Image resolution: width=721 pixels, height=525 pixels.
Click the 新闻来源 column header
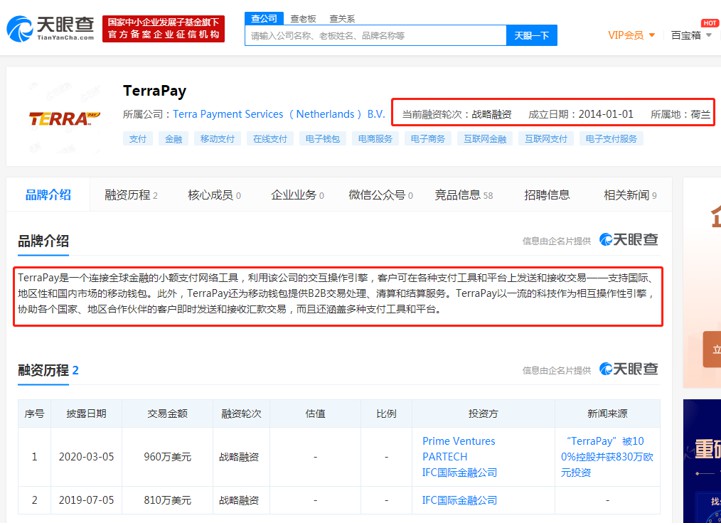click(607, 414)
